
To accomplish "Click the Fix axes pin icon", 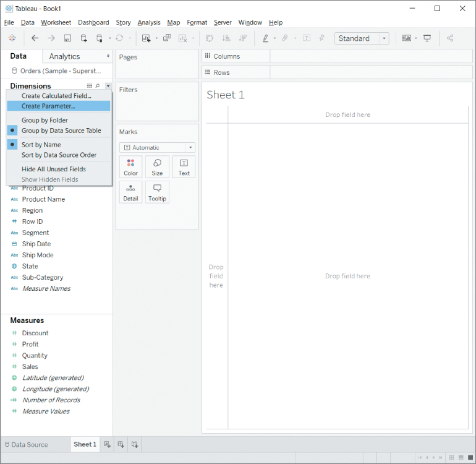I will 322,38.
